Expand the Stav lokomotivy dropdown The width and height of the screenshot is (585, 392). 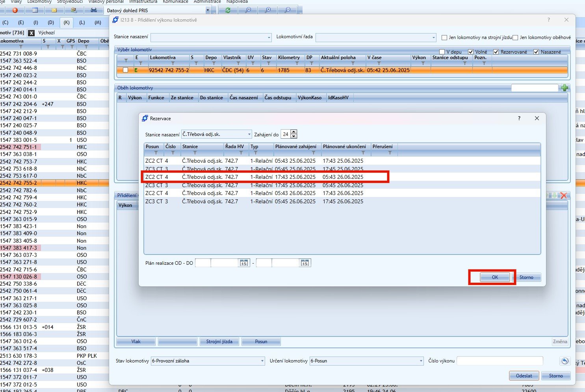[262, 361]
